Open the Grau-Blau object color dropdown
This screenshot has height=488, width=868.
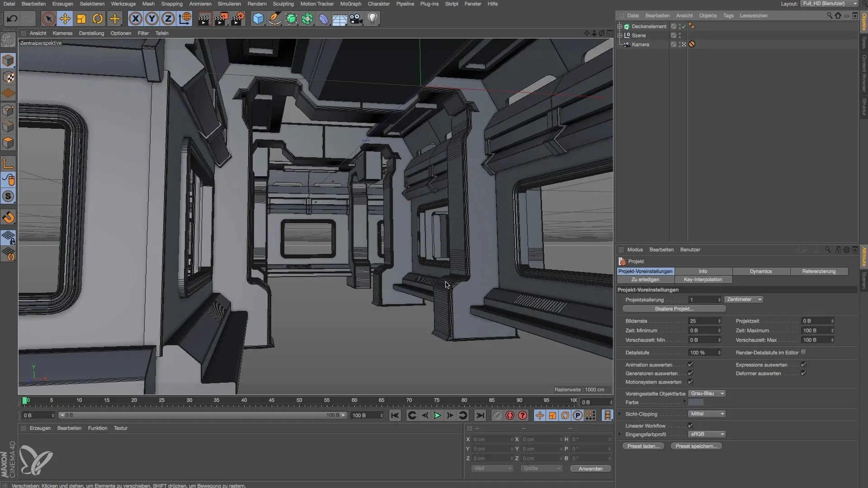707,394
